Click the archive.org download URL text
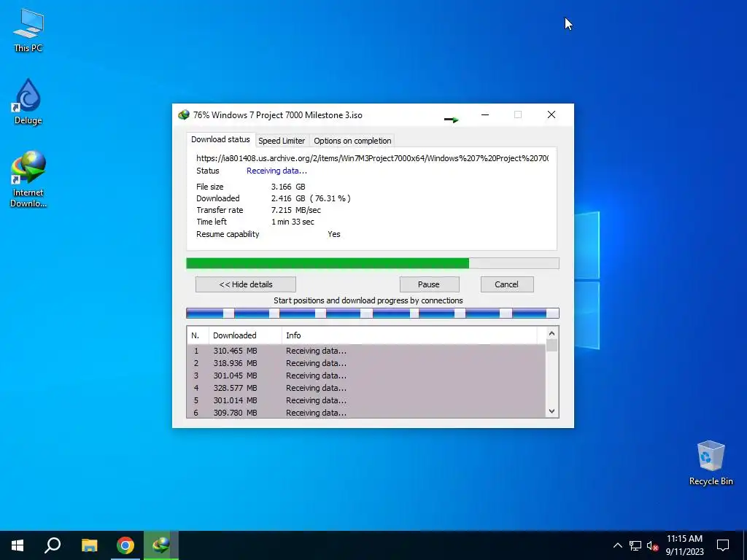This screenshot has height=560, width=747. pyautogui.click(x=373, y=158)
